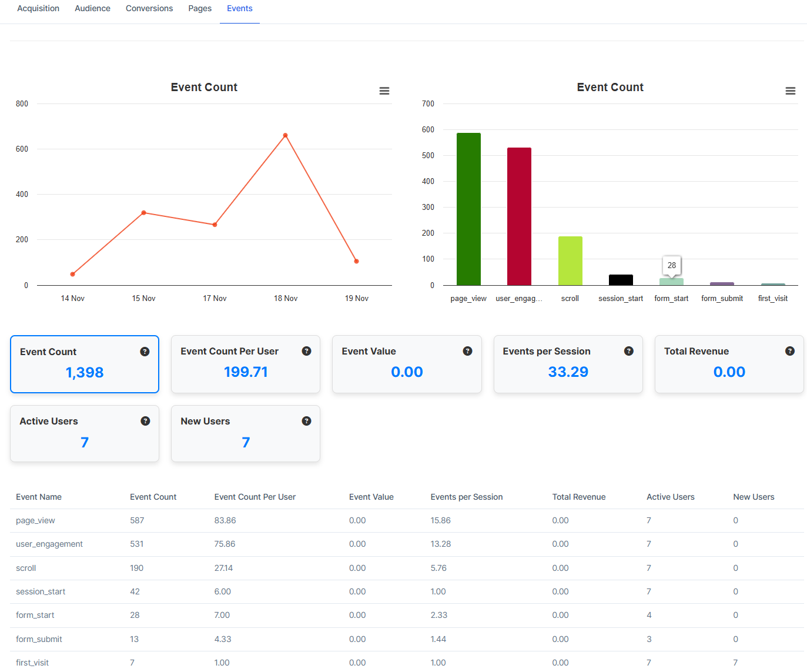Screen dimensions: 807x672
Task: Select the form_submit table row
Action: coord(407,639)
